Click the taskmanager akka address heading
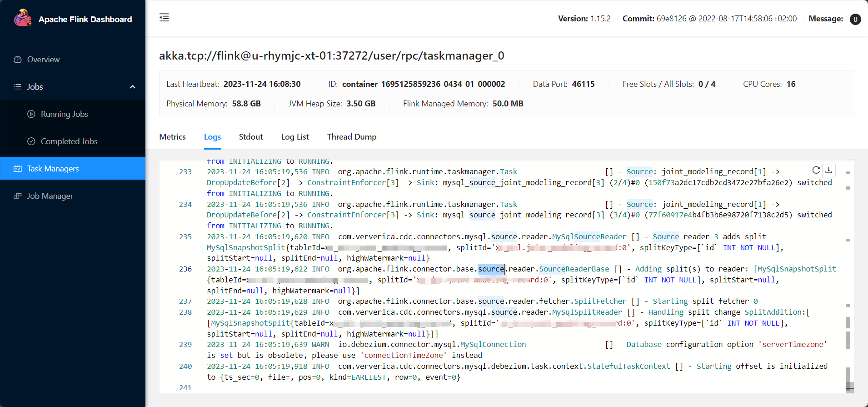Viewport: 868px width, 407px height. (332, 56)
